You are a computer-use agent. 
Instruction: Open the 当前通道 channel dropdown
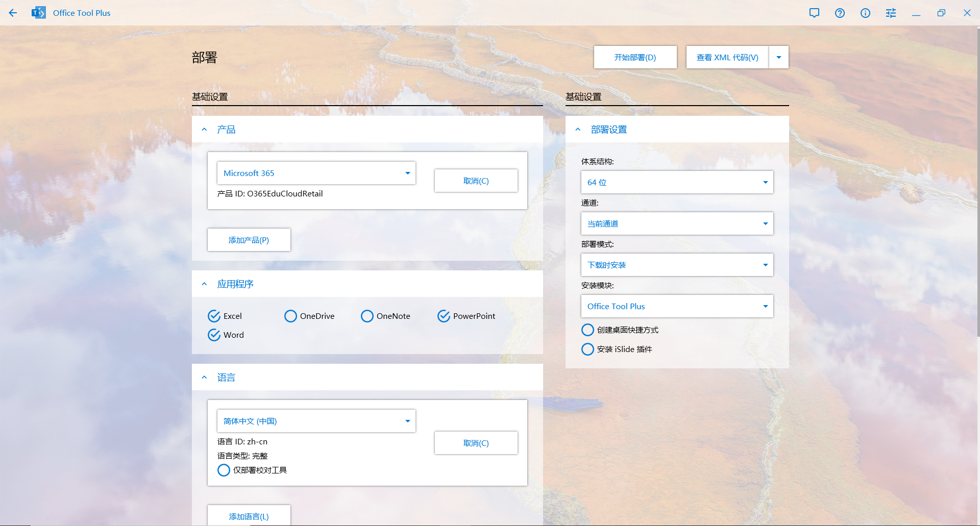[677, 223]
